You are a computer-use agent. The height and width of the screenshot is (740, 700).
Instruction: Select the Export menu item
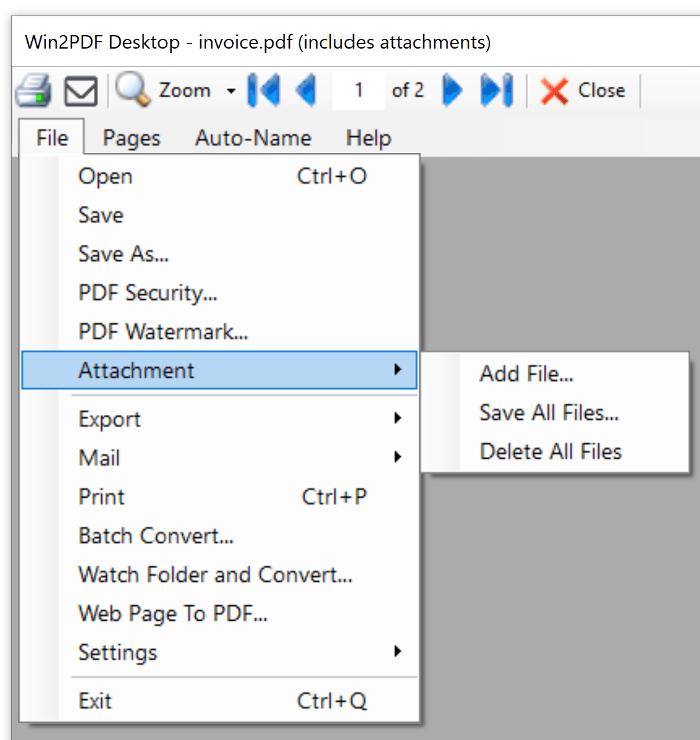click(x=220, y=419)
